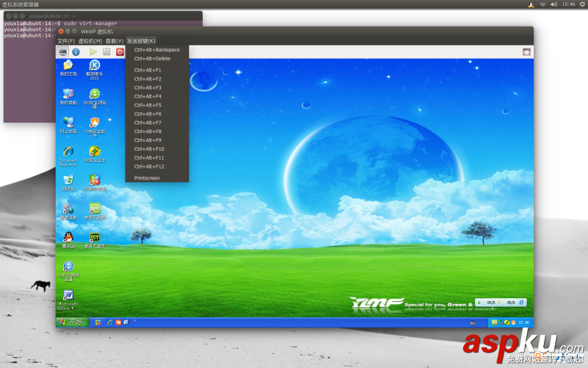This screenshot has height=368, width=588.
Task: Click Ubuntu top panel volume icon
Action: click(x=553, y=4)
